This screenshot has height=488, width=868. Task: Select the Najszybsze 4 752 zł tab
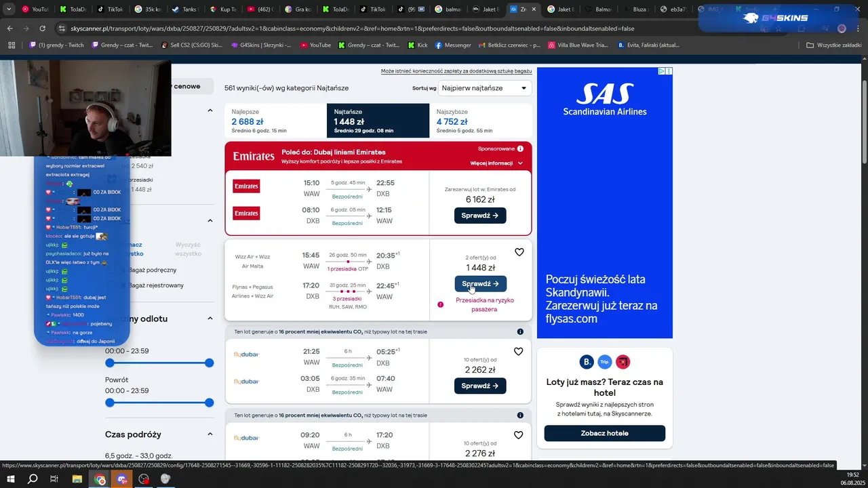tap(481, 121)
